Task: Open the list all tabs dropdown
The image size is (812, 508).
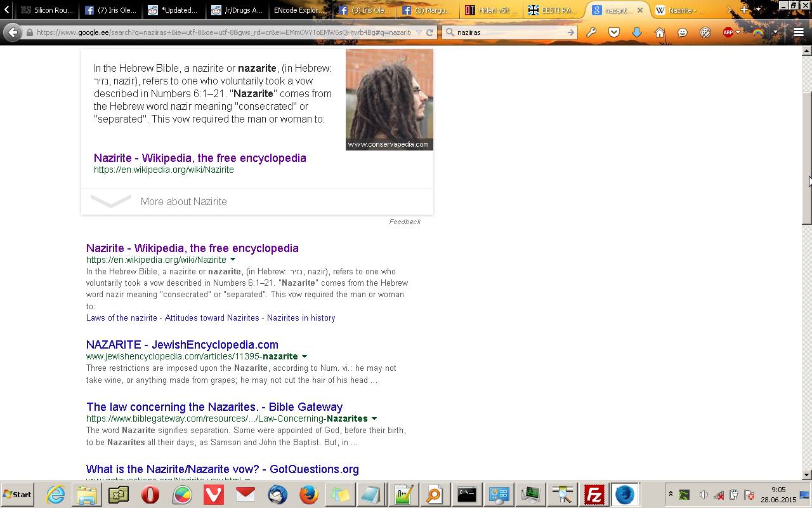Action: coord(757,10)
